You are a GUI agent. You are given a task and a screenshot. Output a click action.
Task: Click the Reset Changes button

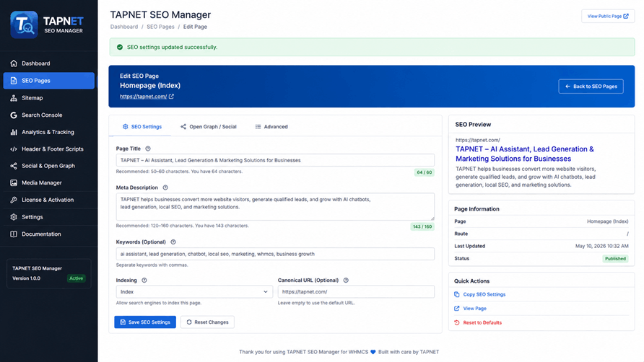[x=207, y=322]
